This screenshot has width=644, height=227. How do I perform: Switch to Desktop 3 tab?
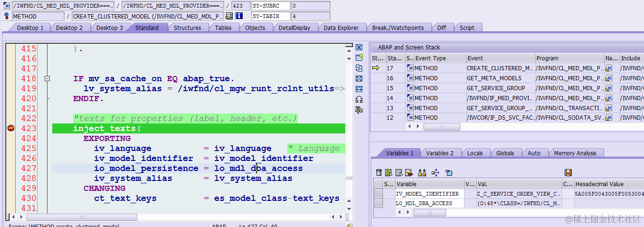coord(110,28)
